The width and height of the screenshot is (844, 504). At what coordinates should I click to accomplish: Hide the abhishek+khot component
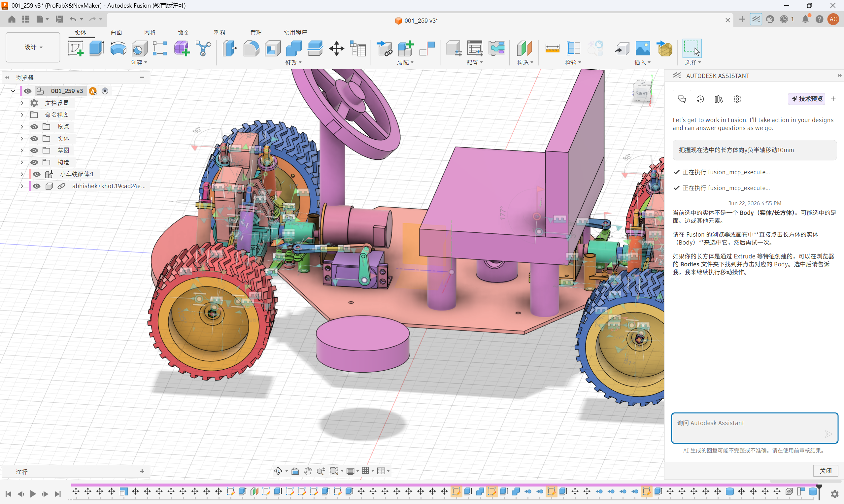click(x=37, y=186)
